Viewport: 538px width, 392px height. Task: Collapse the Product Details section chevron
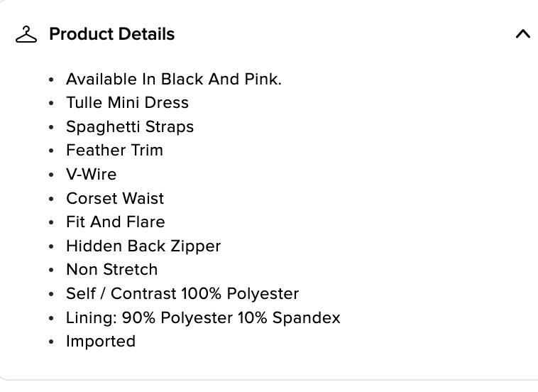tap(522, 33)
